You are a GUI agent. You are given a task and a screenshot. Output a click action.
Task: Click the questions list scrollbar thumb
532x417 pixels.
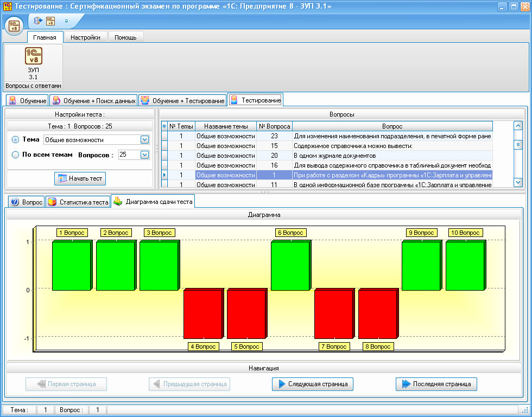[x=518, y=145]
